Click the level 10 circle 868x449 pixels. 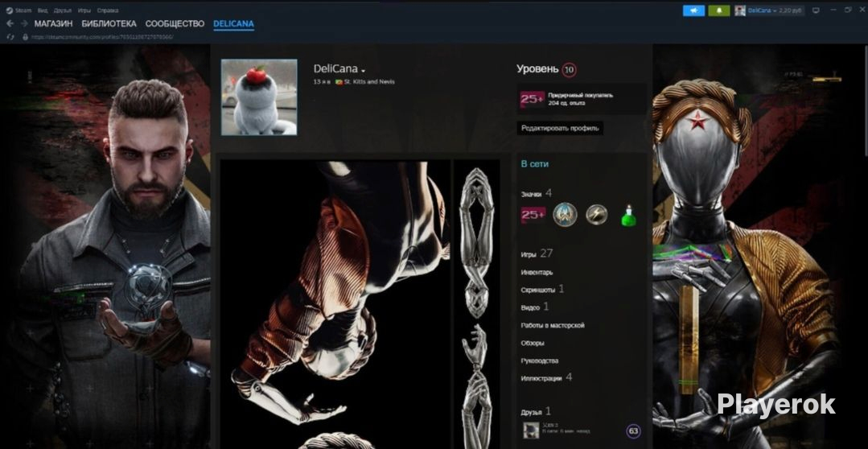[x=569, y=70]
